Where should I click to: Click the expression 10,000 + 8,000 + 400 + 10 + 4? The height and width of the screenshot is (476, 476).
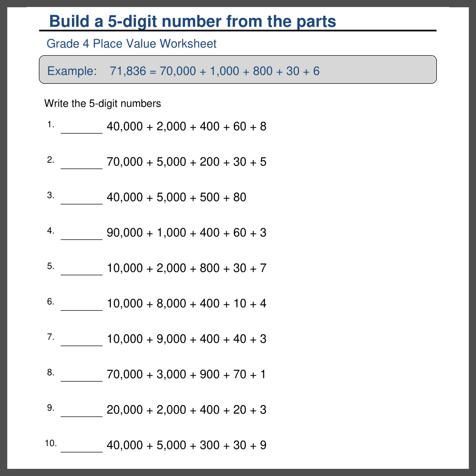[x=186, y=304]
